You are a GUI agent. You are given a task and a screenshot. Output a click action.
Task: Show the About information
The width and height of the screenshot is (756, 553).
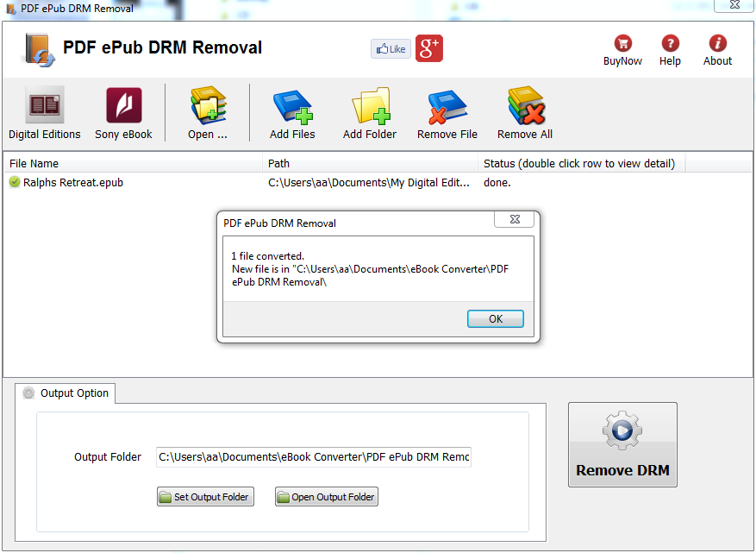click(x=716, y=49)
